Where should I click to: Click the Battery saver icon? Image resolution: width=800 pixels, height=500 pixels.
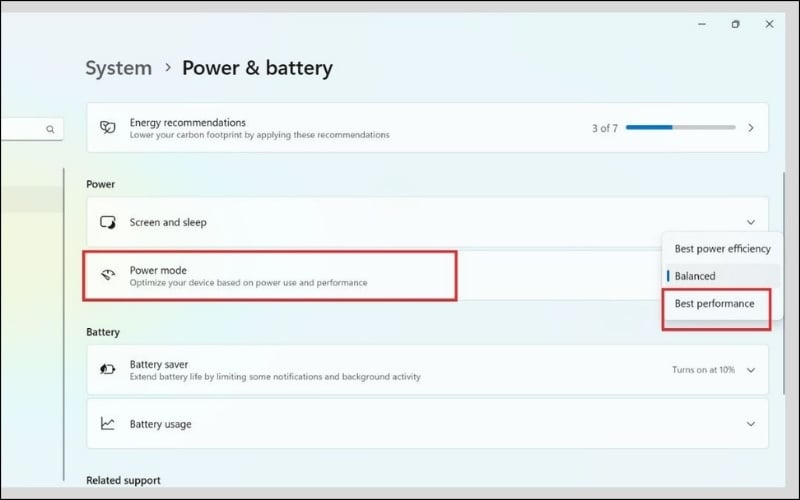click(x=108, y=370)
